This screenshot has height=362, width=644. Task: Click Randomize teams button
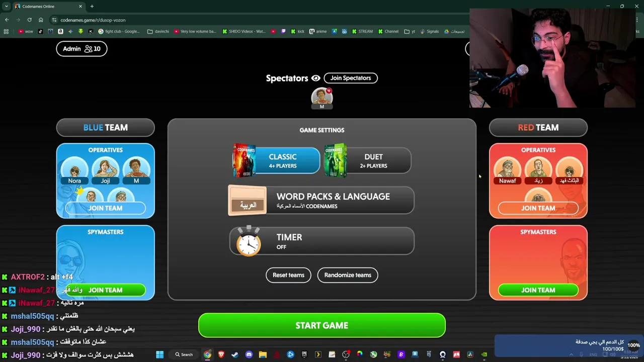point(348,275)
